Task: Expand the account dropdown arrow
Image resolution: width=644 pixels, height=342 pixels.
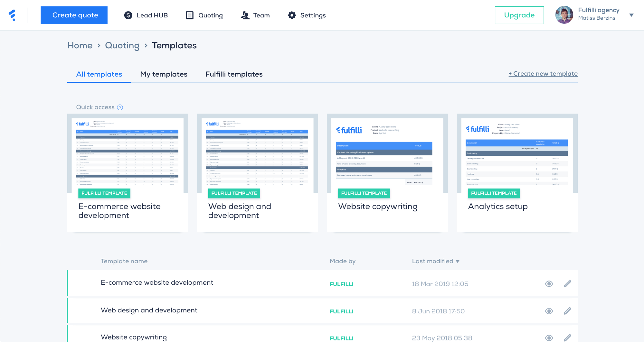Action: pos(631,15)
